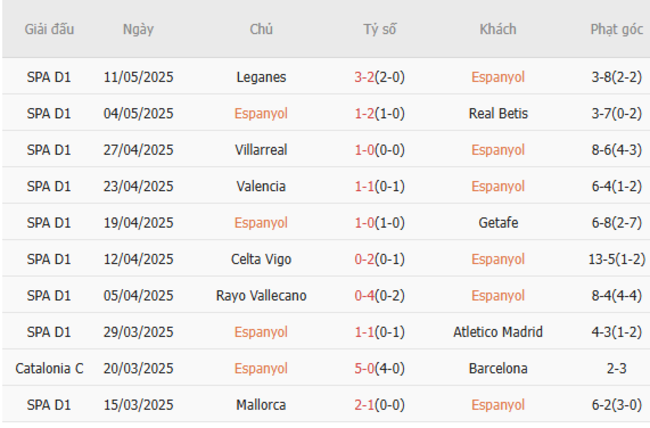Select the 11/05/2025 match date
Image resolution: width=650 pixels, height=428 pixels.
pos(138,77)
